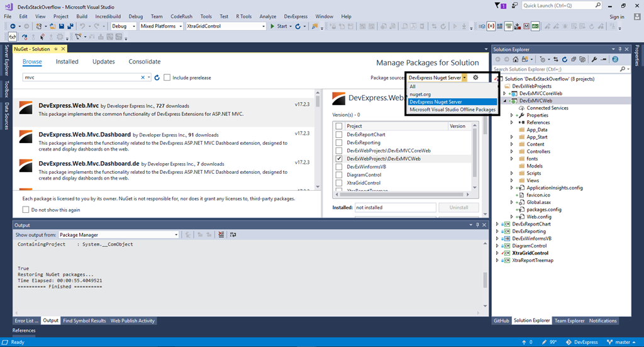Viewport: 644px width, 347px height.
Task: Click Collapse All icon in Solution Explorer
Action: click(x=574, y=60)
